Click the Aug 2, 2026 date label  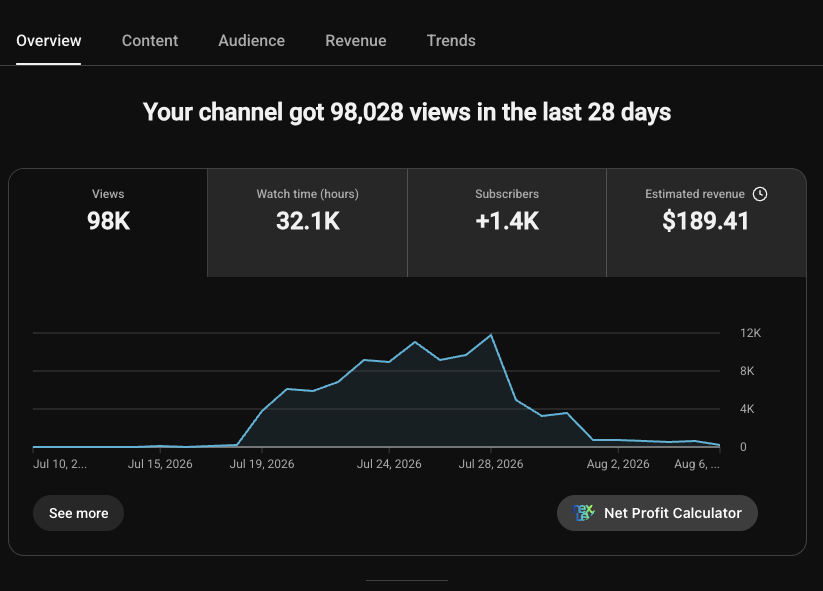click(x=618, y=464)
